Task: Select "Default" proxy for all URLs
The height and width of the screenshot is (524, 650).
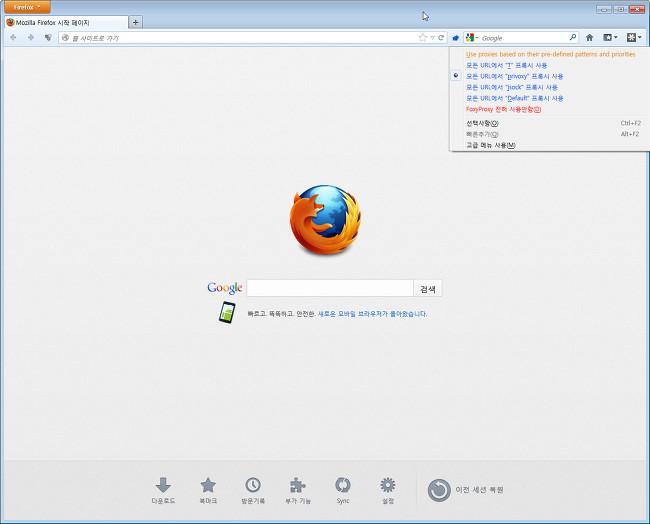Action: coord(514,98)
